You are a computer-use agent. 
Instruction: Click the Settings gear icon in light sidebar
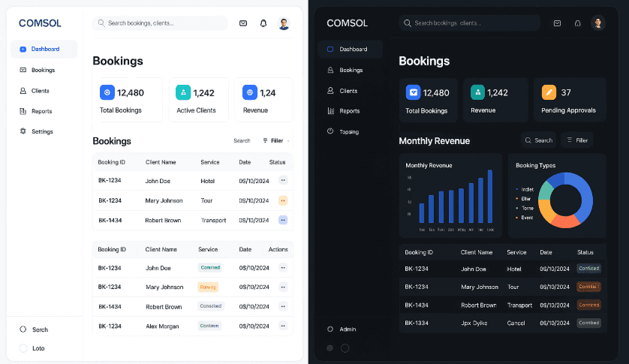pos(23,131)
